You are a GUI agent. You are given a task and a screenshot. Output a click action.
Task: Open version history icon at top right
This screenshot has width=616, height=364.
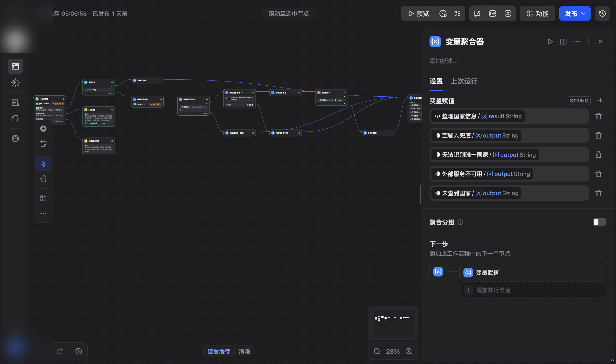pos(602,13)
